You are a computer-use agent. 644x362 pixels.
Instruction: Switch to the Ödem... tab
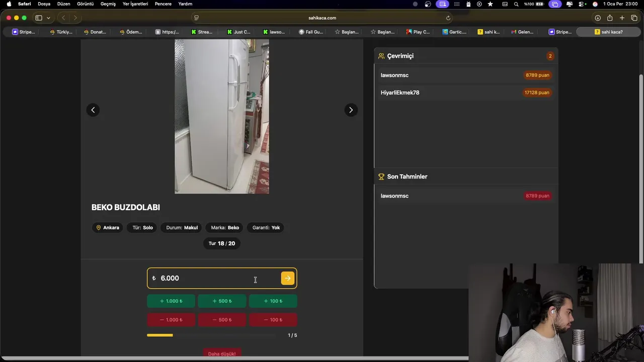(x=131, y=32)
